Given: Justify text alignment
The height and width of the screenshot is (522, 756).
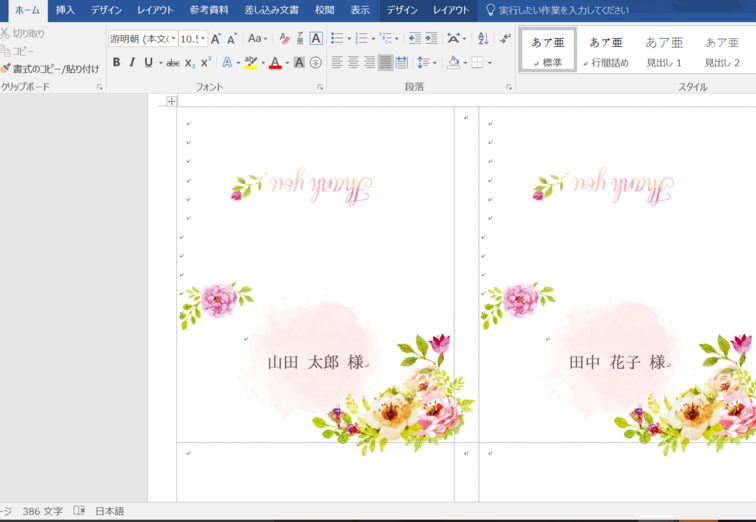Looking at the screenshot, I should [385, 62].
